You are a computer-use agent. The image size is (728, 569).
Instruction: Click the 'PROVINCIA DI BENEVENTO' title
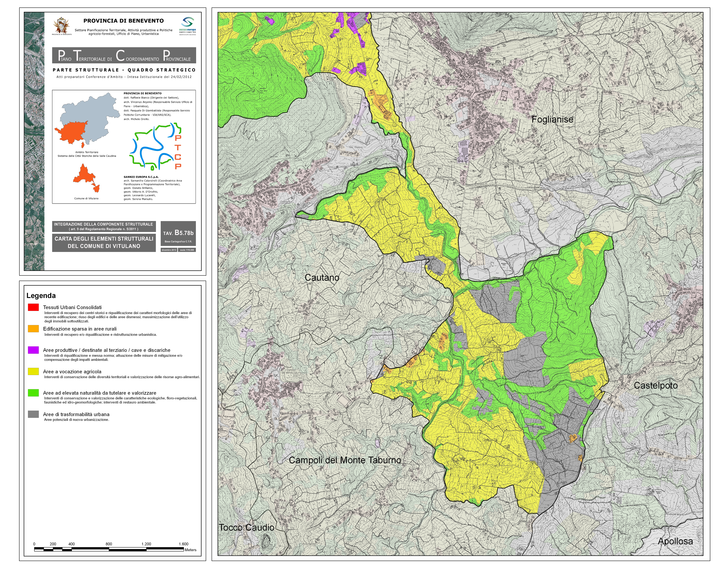click(124, 21)
